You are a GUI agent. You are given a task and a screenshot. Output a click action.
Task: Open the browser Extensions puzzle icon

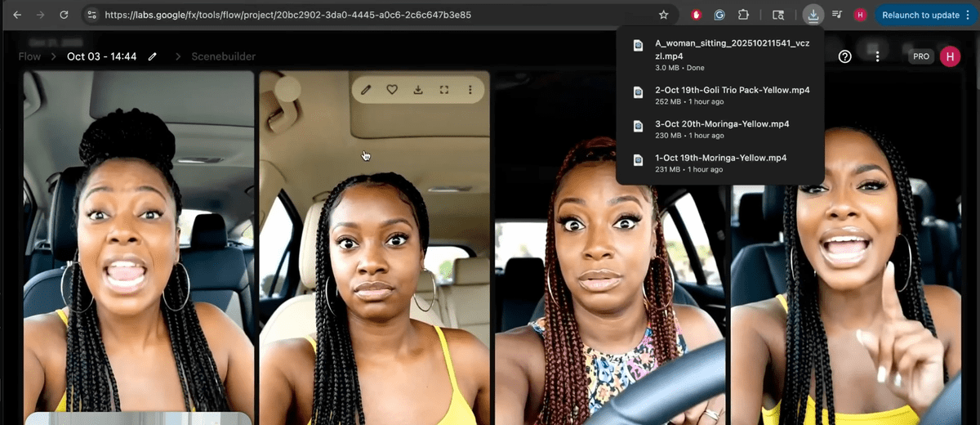coord(743,15)
